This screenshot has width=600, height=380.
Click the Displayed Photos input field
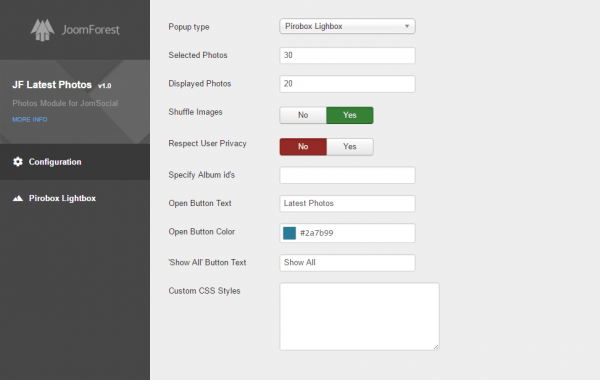tap(347, 84)
